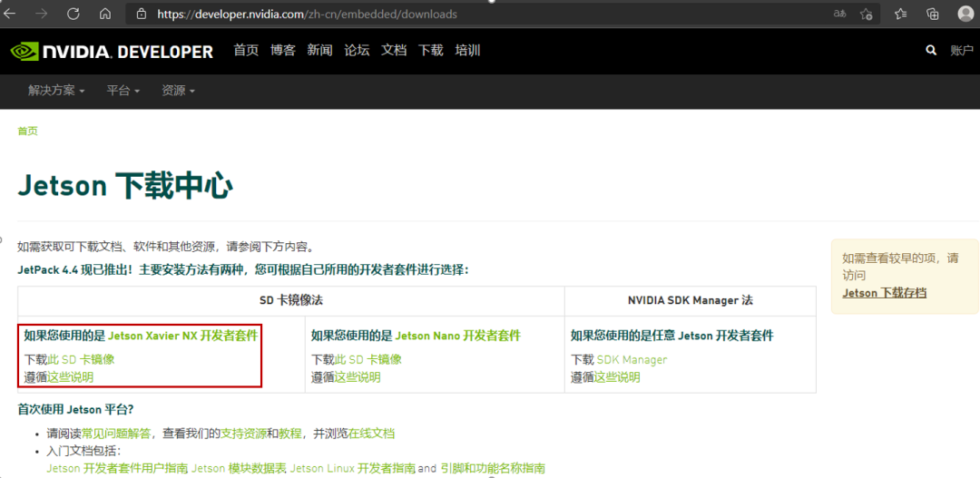Image resolution: width=980 pixels, height=478 pixels.
Task: Open site search magnifier icon
Action: click(x=931, y=51)
